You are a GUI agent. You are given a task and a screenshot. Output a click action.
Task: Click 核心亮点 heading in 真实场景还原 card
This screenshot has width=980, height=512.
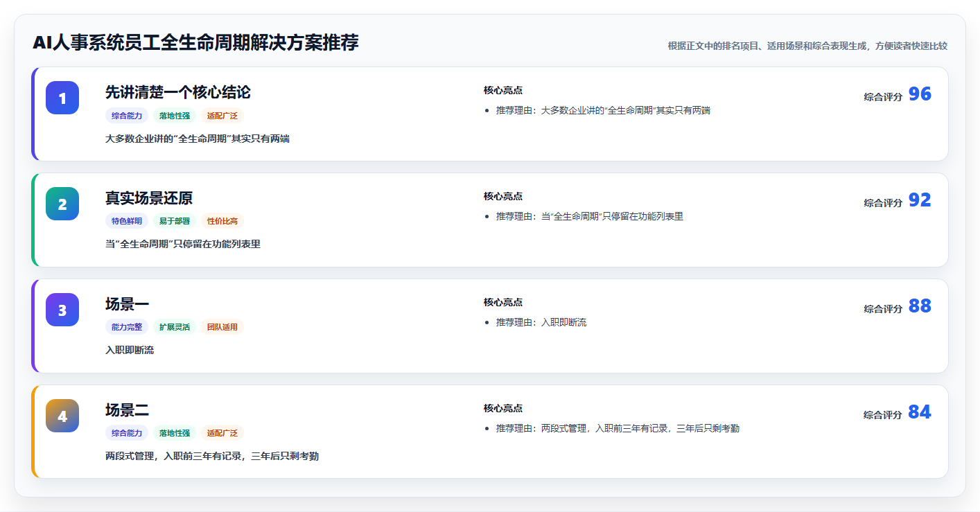pos(503,196)
